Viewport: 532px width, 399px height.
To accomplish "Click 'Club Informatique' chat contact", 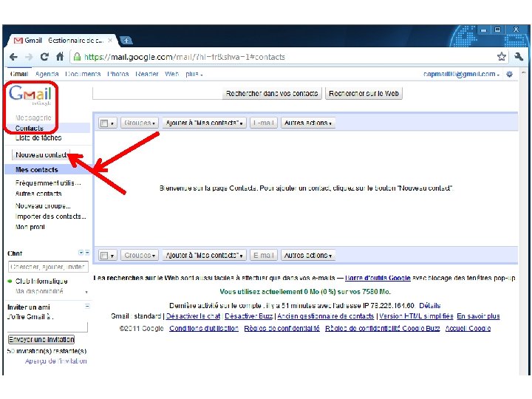I will (41, 282).
